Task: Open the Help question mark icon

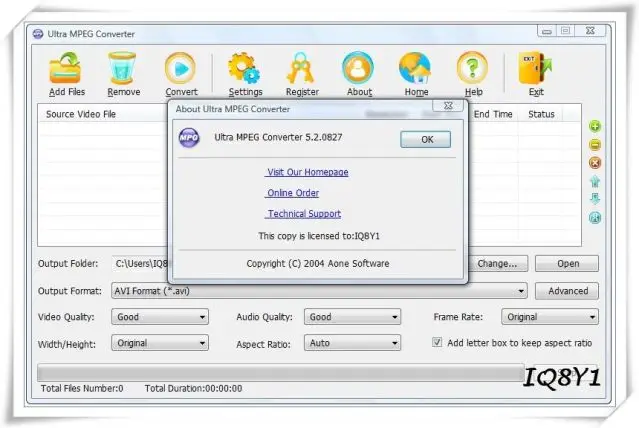Action: click(x=472, y=68)
